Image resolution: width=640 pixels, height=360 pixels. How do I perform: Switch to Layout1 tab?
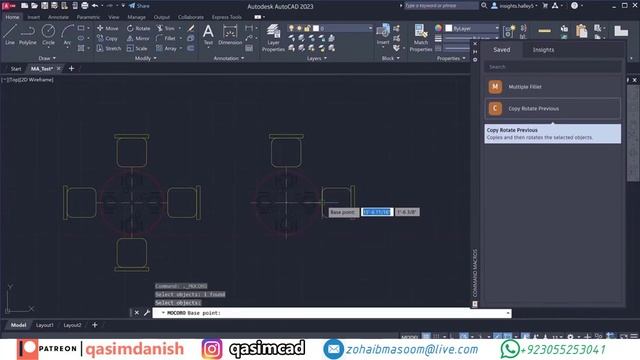click(x=44, y=325)
